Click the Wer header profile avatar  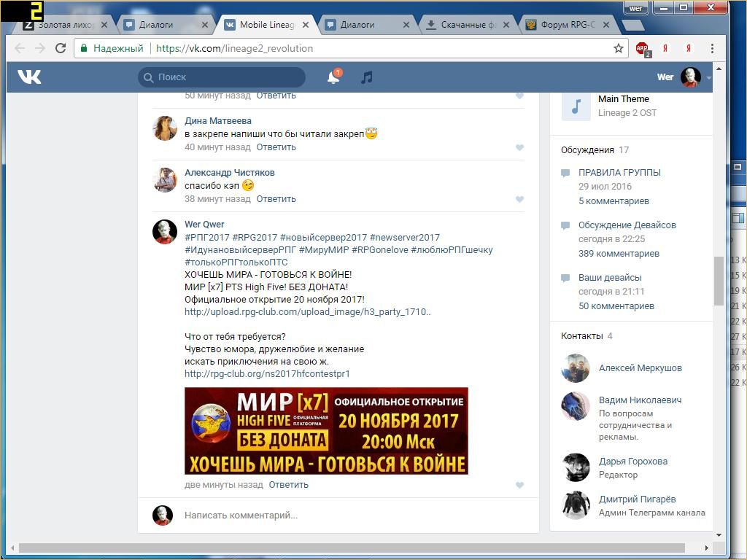click(691, 77)
